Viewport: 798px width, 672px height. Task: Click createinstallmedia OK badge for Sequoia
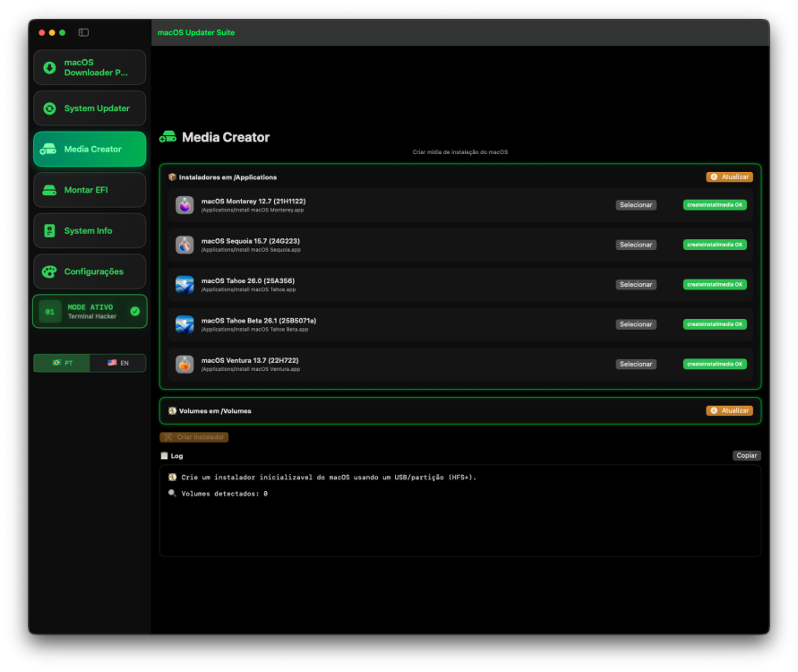(715, 245)
